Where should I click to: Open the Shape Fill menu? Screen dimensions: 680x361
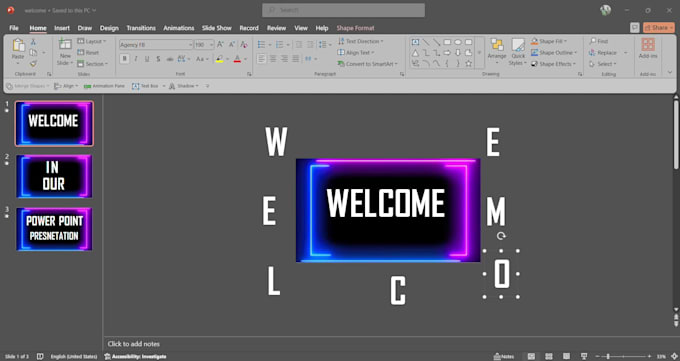tap(548, 41)
